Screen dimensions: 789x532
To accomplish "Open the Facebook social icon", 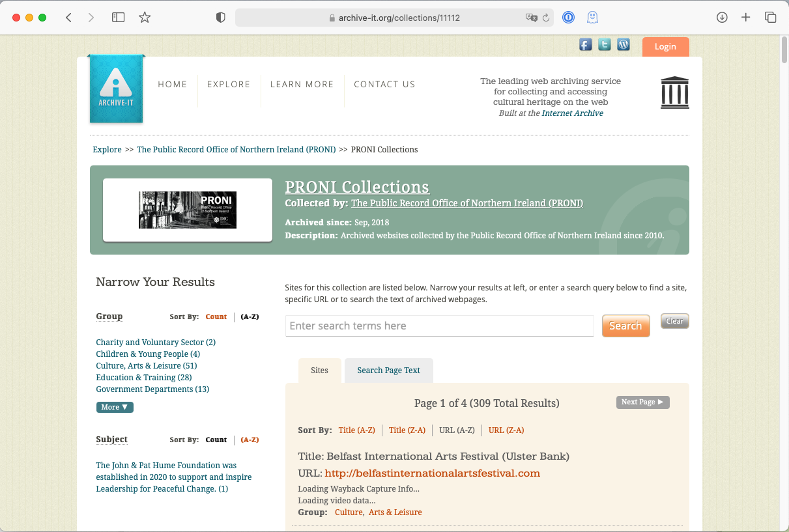I will (586, 44).
